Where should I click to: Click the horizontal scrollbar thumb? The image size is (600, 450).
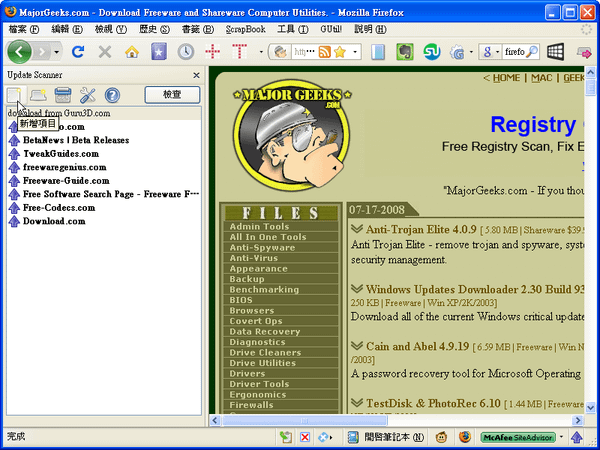coord(305,421)
